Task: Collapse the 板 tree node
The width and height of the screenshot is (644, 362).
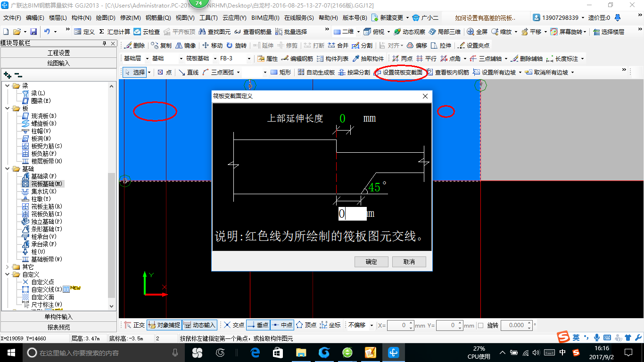Action: pos(8,108)
